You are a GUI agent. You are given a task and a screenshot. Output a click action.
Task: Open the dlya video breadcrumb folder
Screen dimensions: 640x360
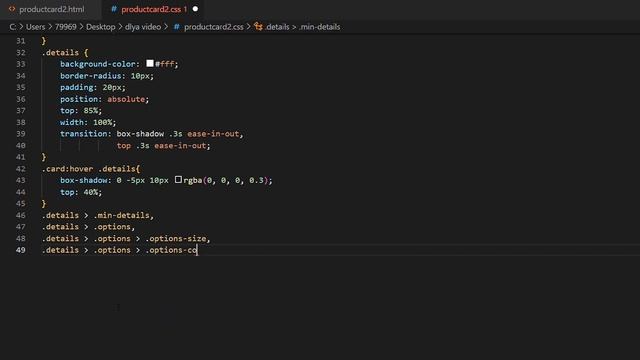[143, 27]
